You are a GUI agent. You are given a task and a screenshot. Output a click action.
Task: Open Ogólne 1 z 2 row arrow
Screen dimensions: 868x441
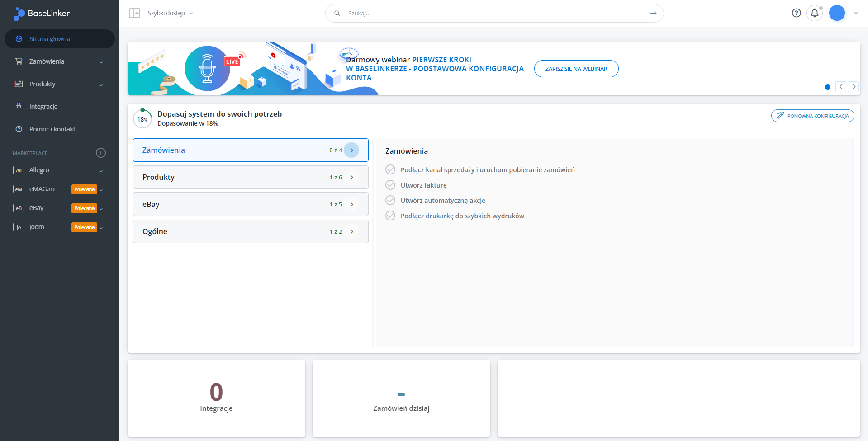tap(351, 231)
